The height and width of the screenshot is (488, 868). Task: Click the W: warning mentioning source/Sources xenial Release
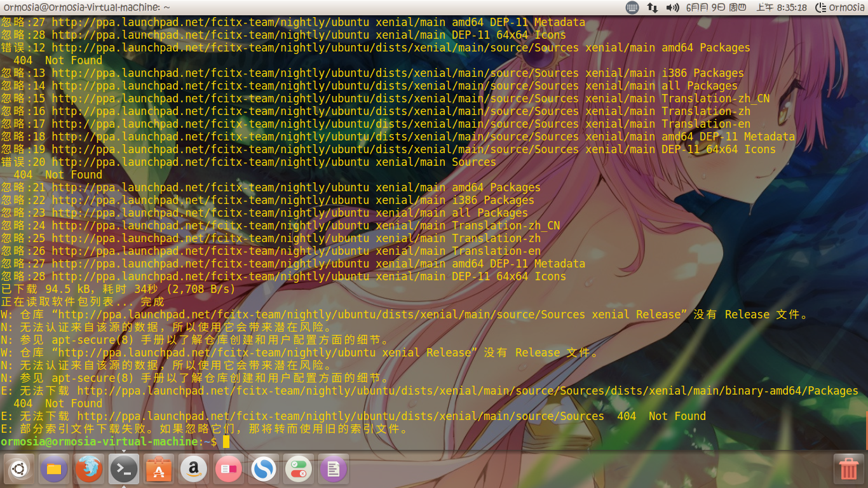tap(404, 315)
